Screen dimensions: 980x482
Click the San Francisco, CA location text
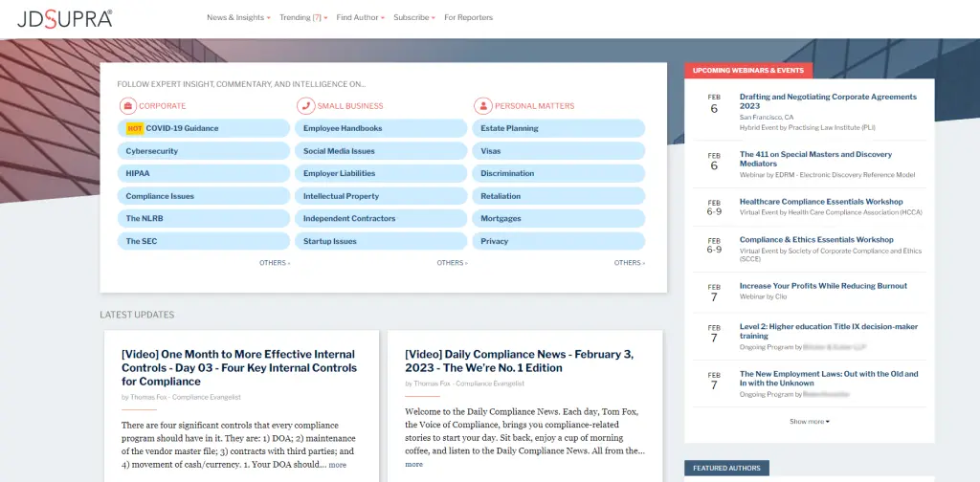(x=767, y=118)
